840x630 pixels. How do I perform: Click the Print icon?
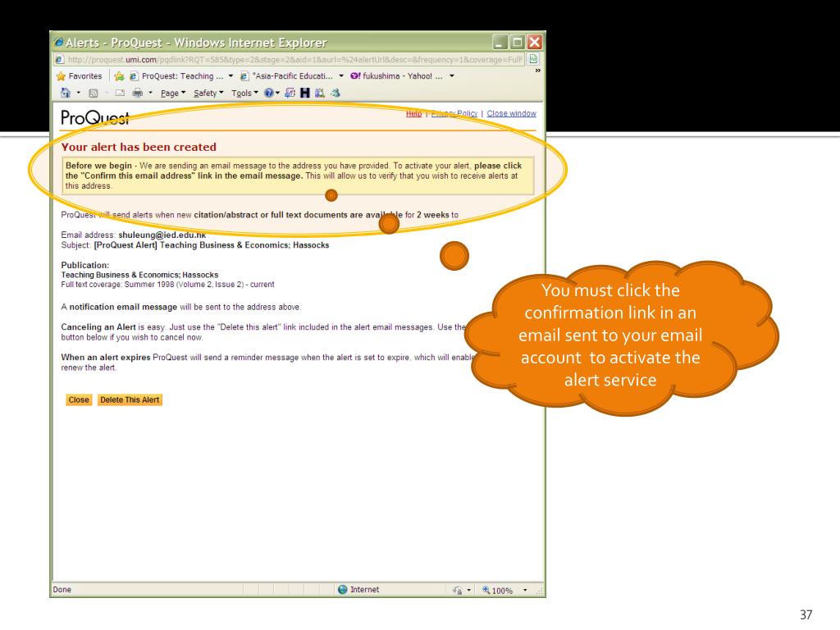pyautogui.click(x=138, y=93)
